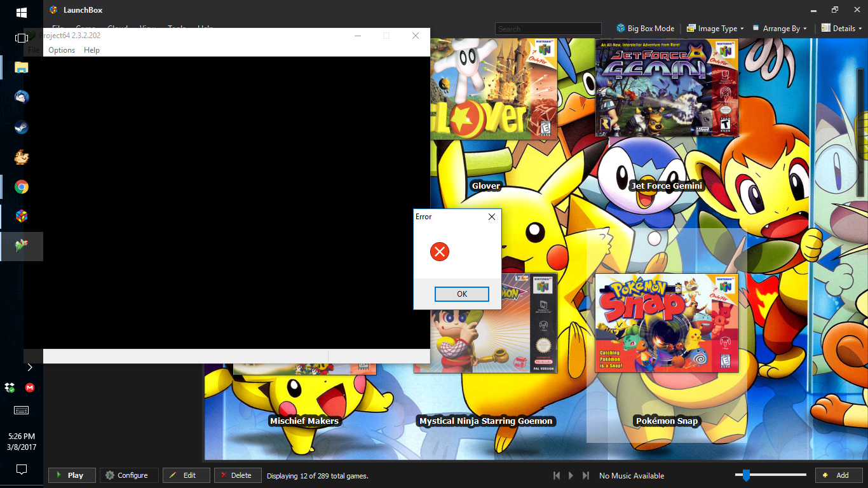The image size is (868, 488).
Task: Click the LaunchBox title bar logo
Action: (53, 10)
